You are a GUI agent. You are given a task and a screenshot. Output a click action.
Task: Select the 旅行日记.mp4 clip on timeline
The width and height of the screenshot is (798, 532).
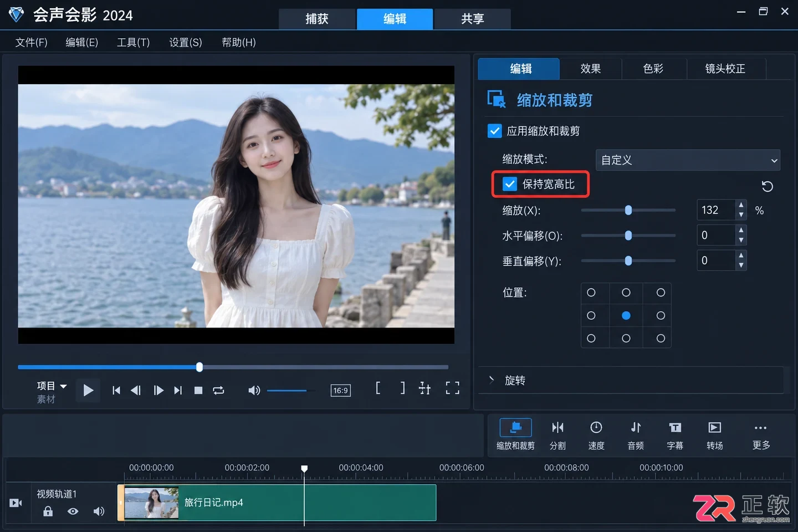coord(277,503)
